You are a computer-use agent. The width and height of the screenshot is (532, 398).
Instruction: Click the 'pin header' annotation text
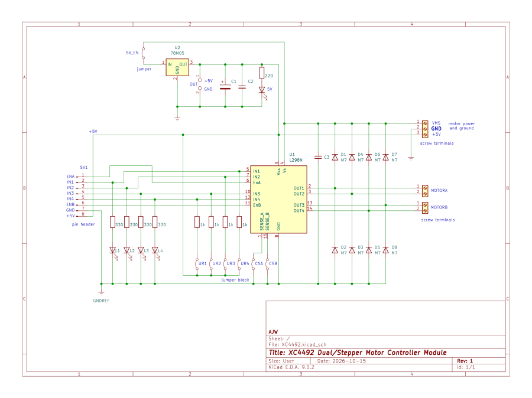(x=83, y=224)
